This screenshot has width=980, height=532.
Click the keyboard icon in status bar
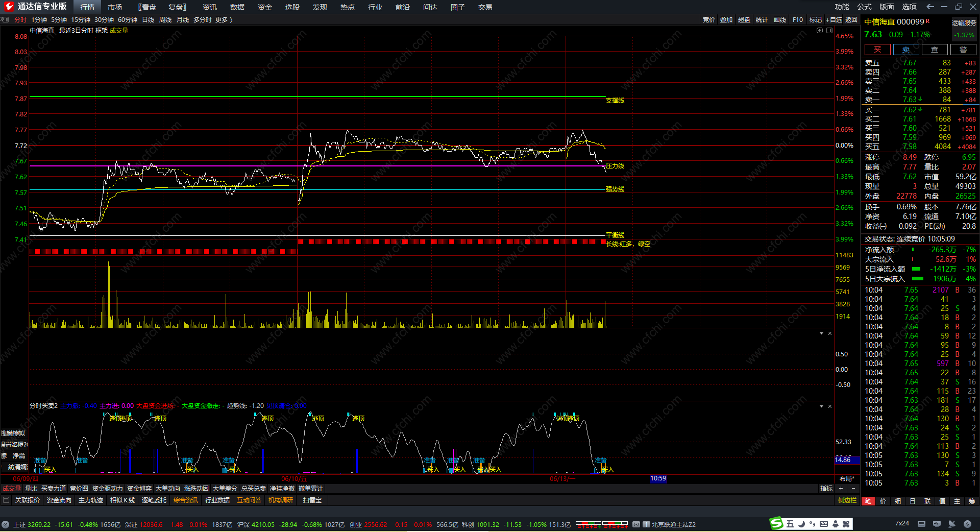click(921, 524)
